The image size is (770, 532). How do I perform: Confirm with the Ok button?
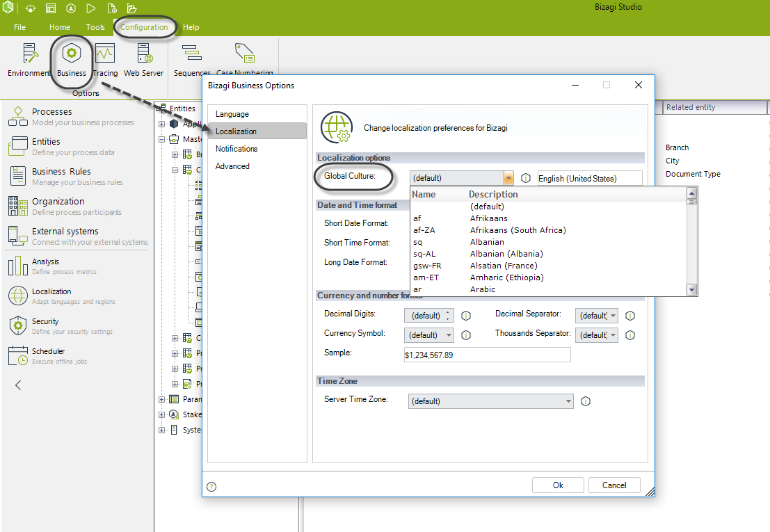point(558,485)
